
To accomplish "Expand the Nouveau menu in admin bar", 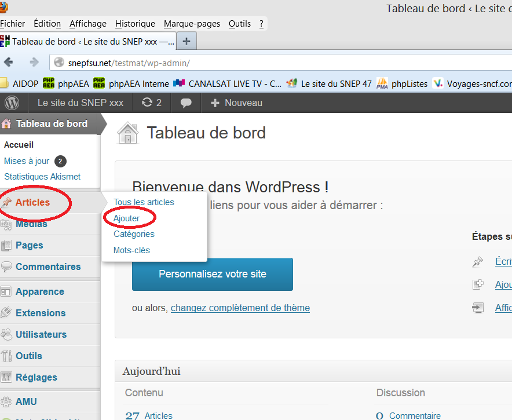I will [236, 103].
